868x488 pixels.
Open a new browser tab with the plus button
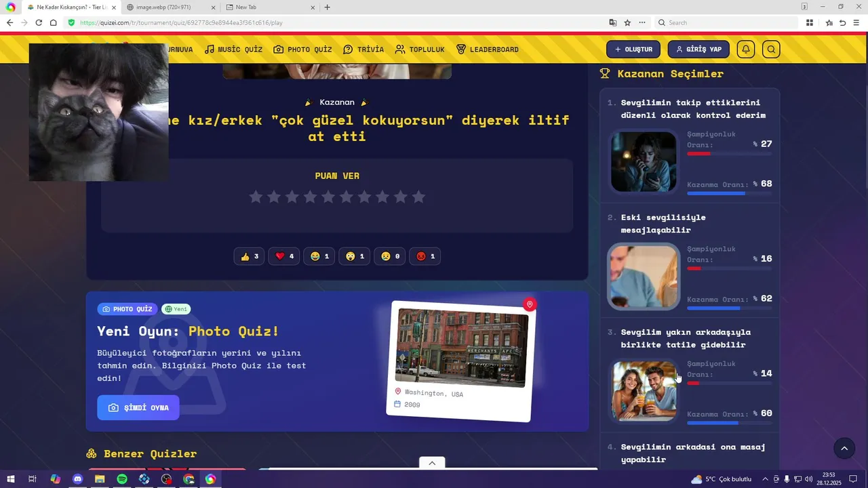(328, 7)
